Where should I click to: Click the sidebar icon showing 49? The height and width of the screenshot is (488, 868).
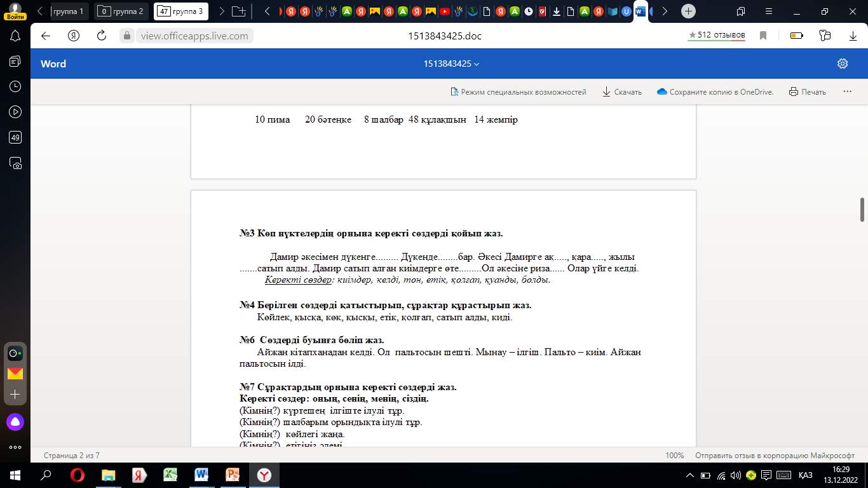[x=15, y=137]
